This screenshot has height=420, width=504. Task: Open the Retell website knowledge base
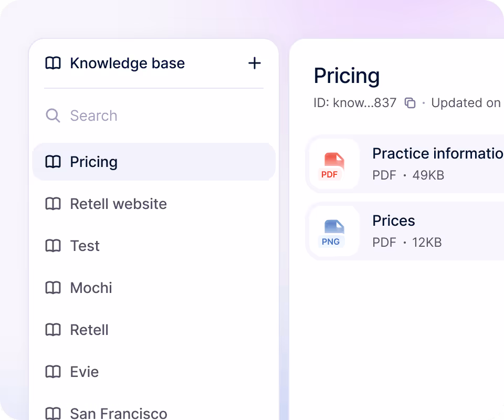click(154, 204)
